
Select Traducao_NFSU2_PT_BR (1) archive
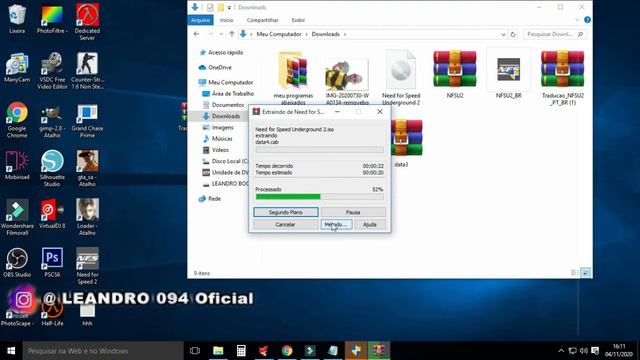click(x=562, y=78)
